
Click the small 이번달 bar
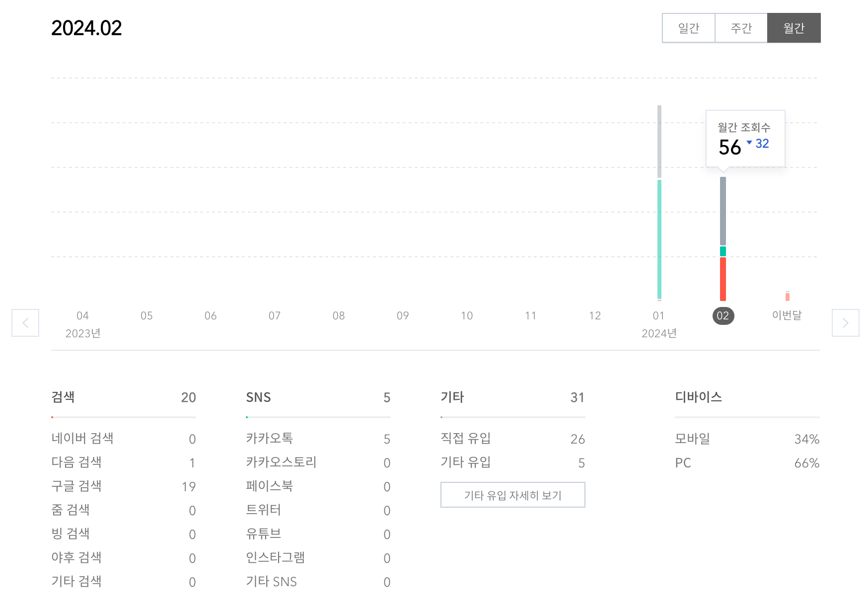pyautogui.click(x=788, y=297)
